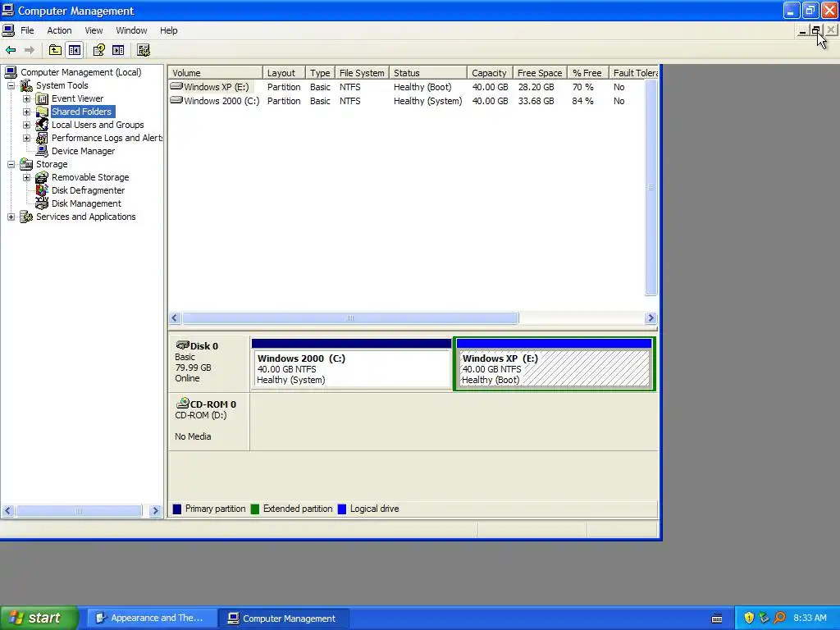The width and height of the screenshot is (840, 630).
Task: Click the MMC system icon beside File
Action: (8, 30)
